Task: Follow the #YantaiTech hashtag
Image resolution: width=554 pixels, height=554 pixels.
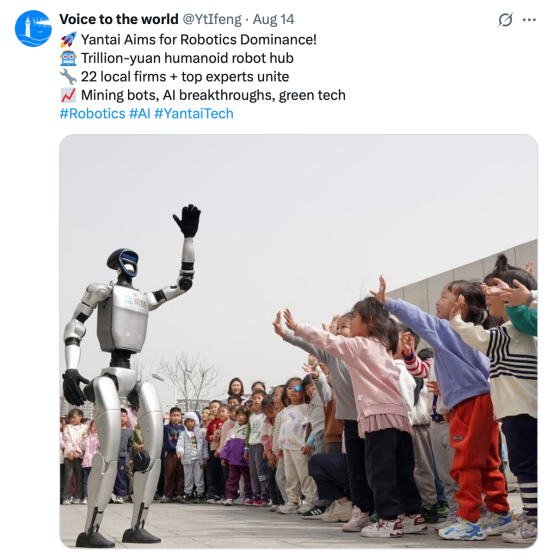Action: click(x=194, y=114)
